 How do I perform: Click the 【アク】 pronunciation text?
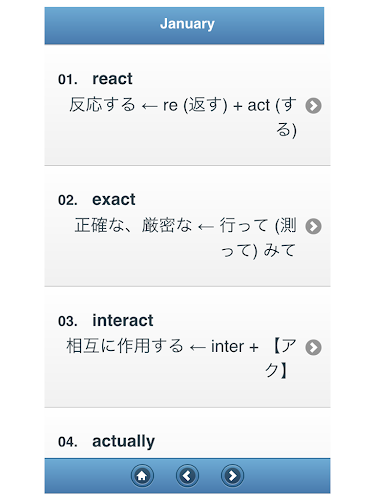click(x=281, y=358)
